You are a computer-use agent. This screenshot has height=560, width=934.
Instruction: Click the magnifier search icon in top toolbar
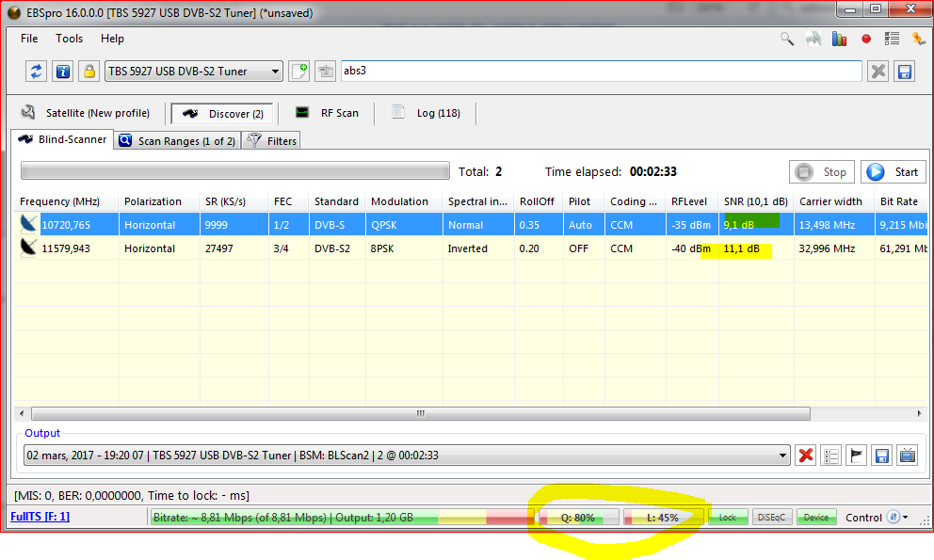tap(787, 40)
